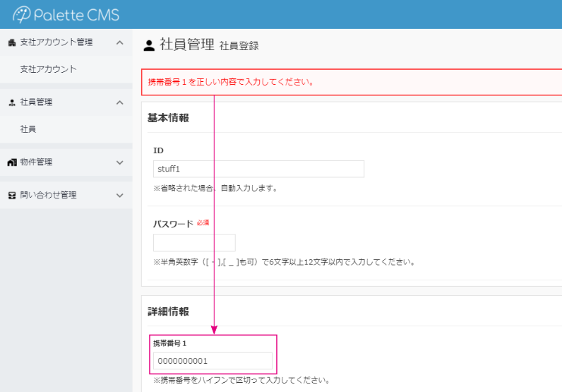Click the person icon beside 社員管理 heading
The image size is (562, 392).
149,46
